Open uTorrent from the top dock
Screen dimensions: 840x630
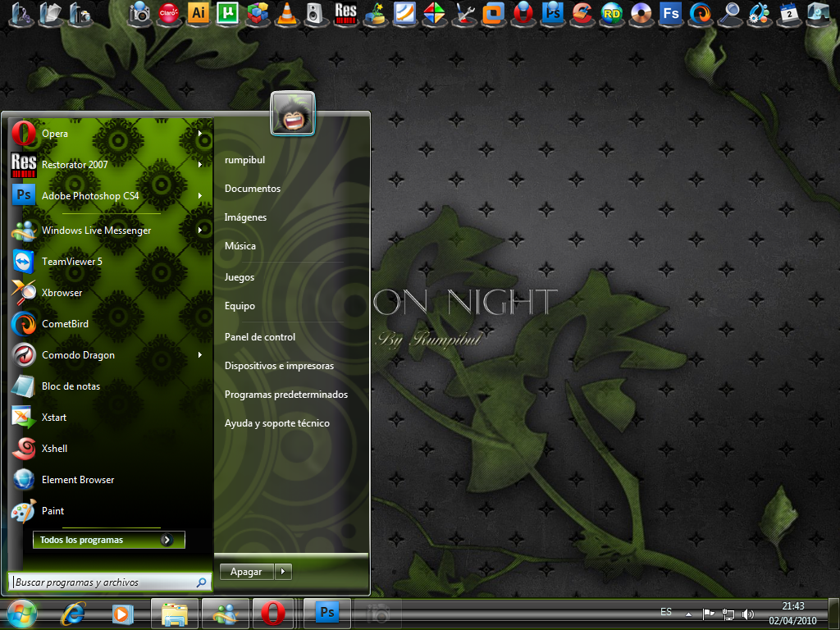click(228, 14)
